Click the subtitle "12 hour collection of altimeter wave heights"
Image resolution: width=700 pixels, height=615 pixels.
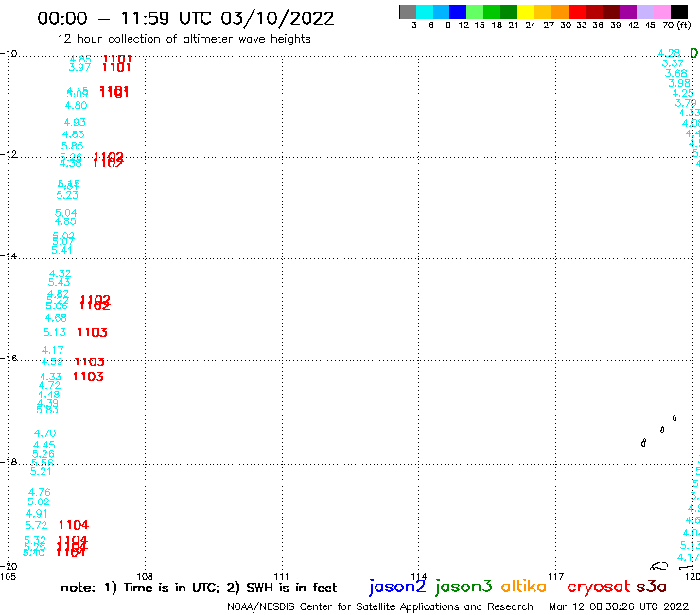[x=184, y=39]
